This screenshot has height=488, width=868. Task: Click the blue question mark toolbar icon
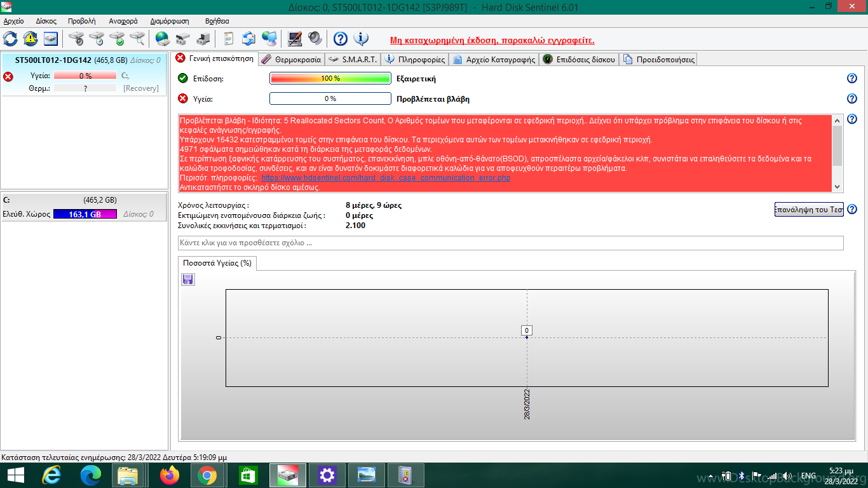[x=341, y=39]
